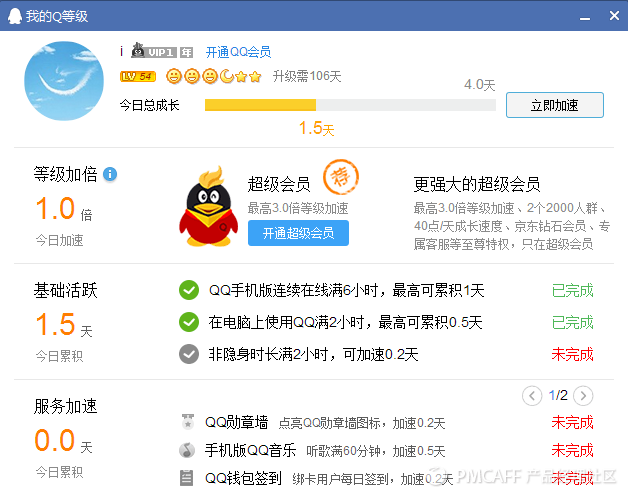
Task: Click the 基础活跃 section heading
Action: (x=65, y=290)
